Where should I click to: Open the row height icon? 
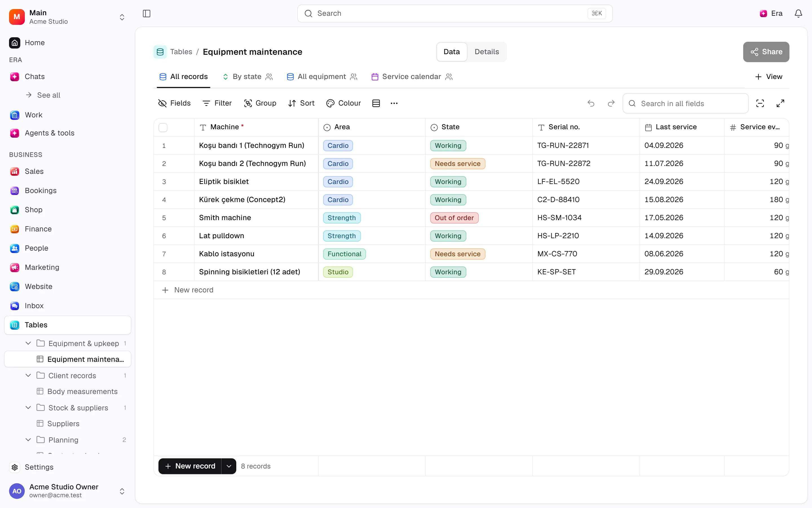tap(376, 103)
